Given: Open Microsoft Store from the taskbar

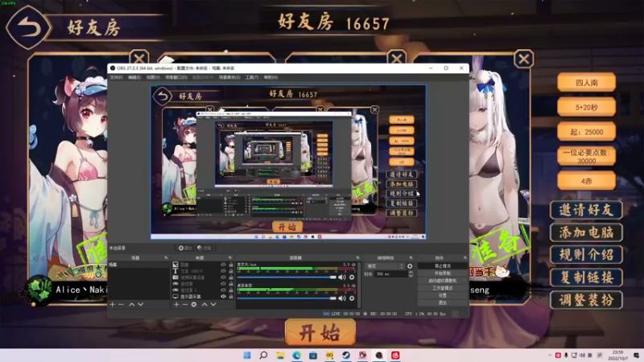Looking at the screenshot, I should pos(313,355).
